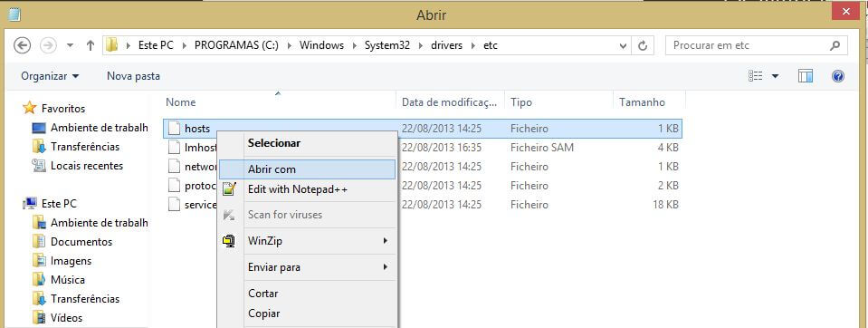The height and width of the screenshot is (328, 868).
Task: Click the networks file icon
Action: tap(175, 166)
